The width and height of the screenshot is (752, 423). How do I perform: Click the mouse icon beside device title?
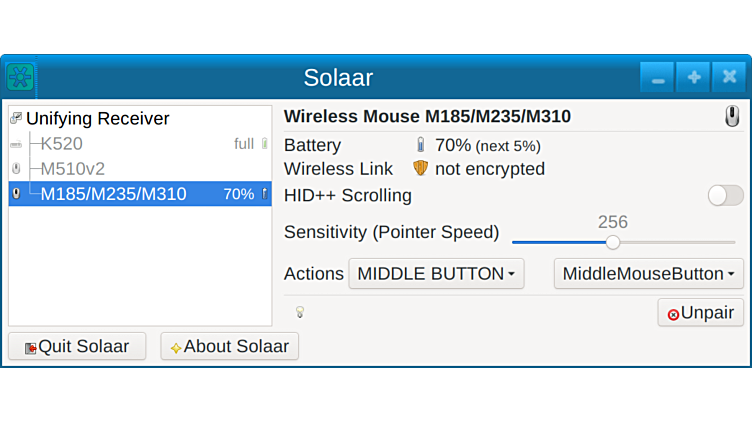pos(732,117)
